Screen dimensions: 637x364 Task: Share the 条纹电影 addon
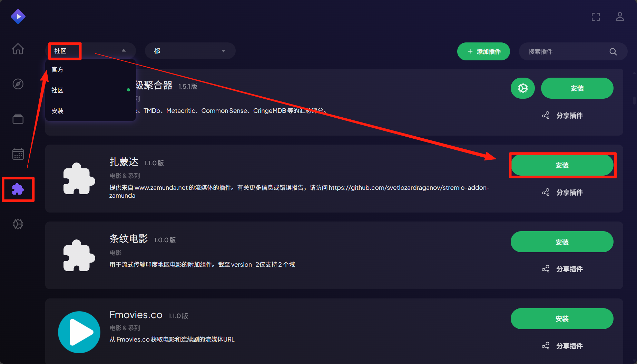point(563,269)
